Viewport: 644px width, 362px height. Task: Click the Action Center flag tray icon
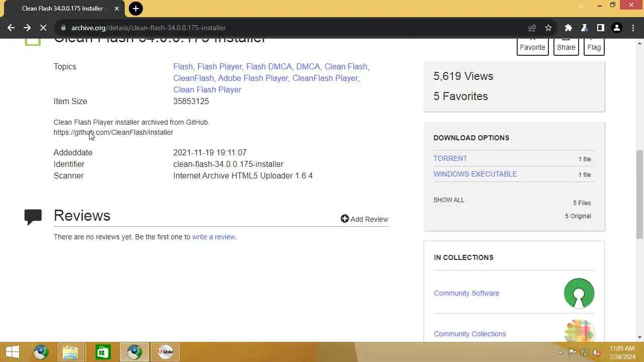pyautogui.click(x=572, y=352)
